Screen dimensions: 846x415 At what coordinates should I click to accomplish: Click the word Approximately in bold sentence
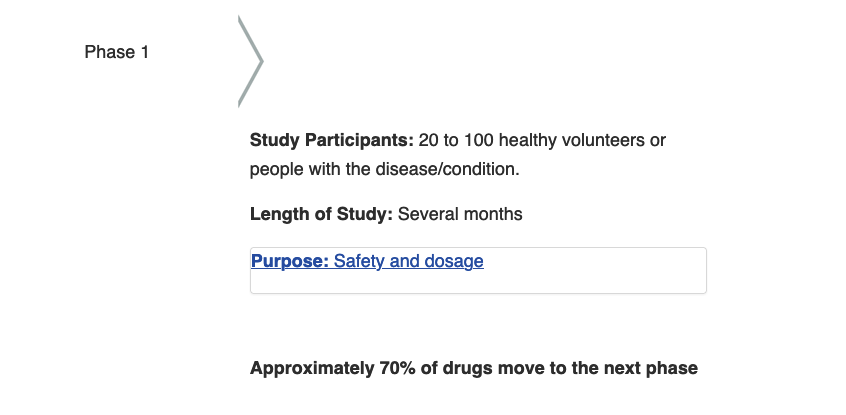pos(312,368)
